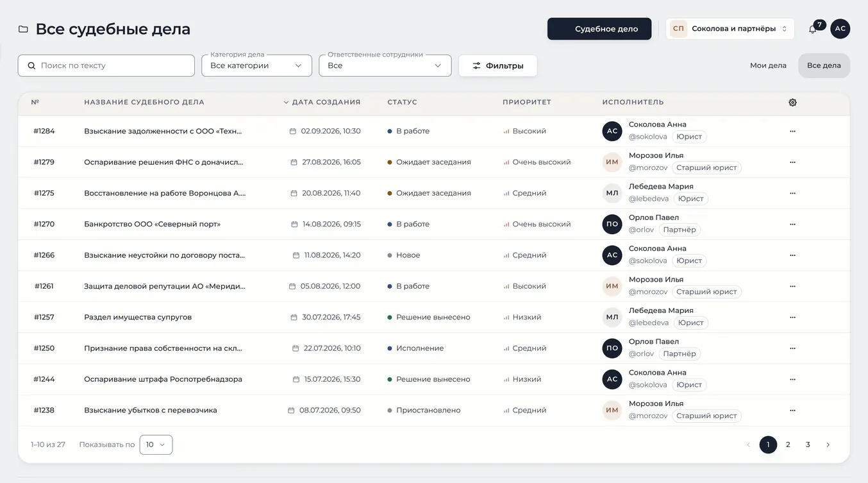This screenshot has width=868, height=483.
Task: Open case Раздел имущества супругов
Action: [x=138, y=318]
